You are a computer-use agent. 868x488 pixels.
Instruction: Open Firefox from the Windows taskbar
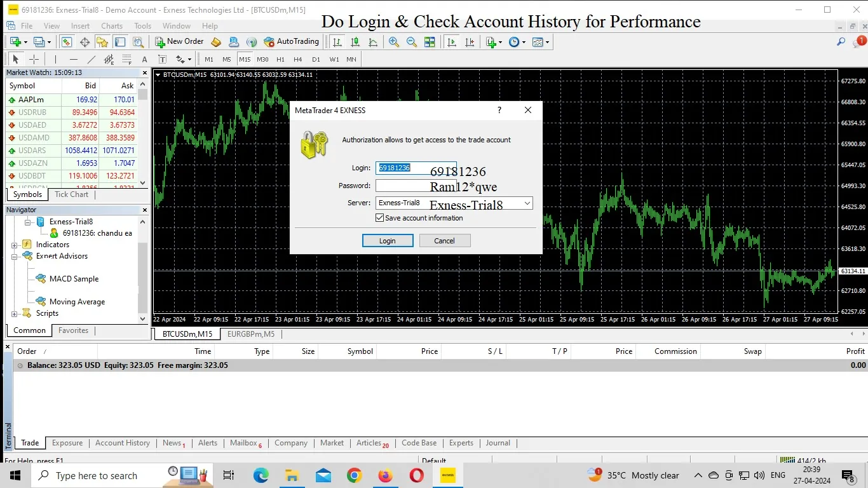click(385, 475)
